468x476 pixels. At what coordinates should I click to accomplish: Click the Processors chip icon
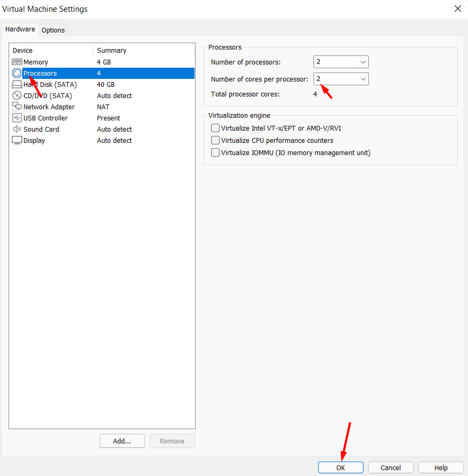17,74
